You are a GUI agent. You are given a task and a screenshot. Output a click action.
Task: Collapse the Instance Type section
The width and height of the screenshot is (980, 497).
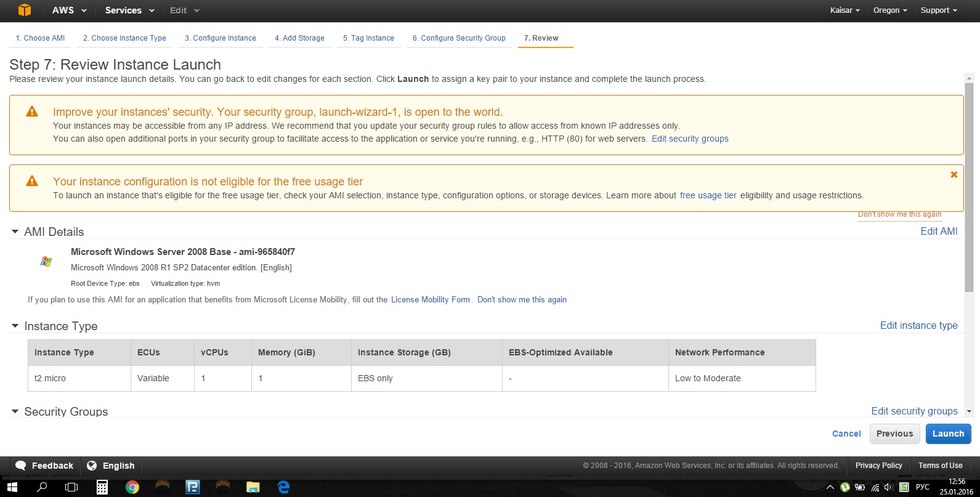(15, 326)
